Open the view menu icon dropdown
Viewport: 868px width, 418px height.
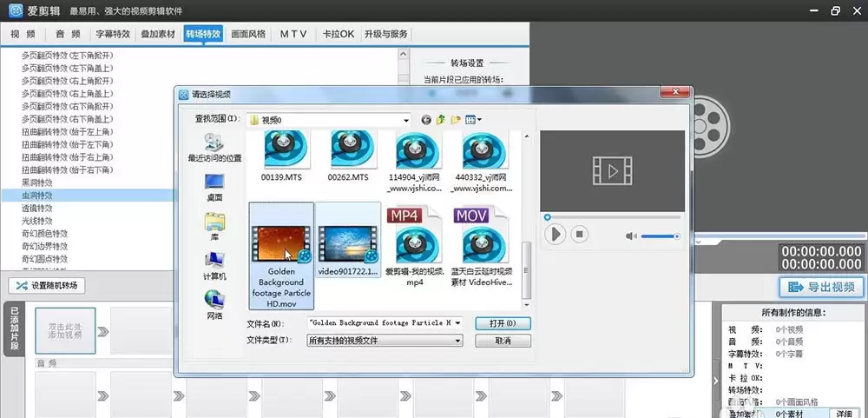point(473,120)
